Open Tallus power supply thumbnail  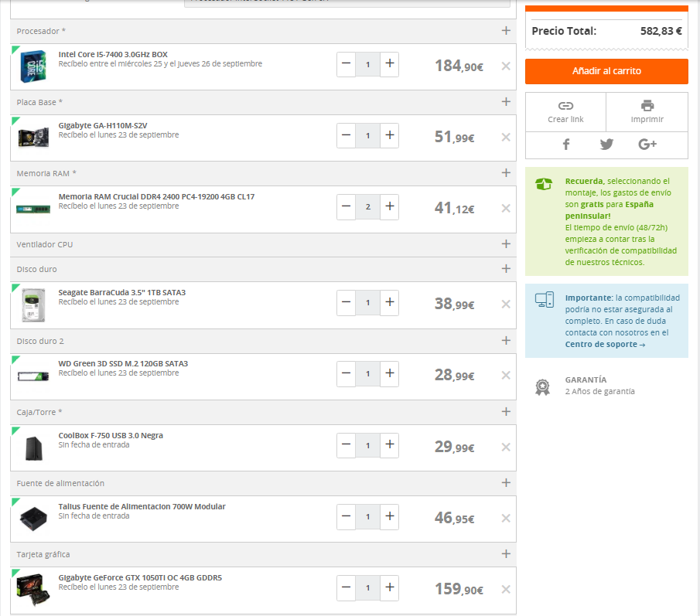click(x=33, y=519)
